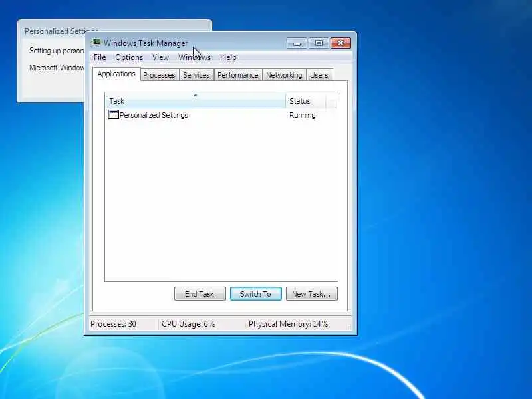This screenshot has height=399, width=532.
Task: Switch to the Performance tab
Action: coord(238,75)
